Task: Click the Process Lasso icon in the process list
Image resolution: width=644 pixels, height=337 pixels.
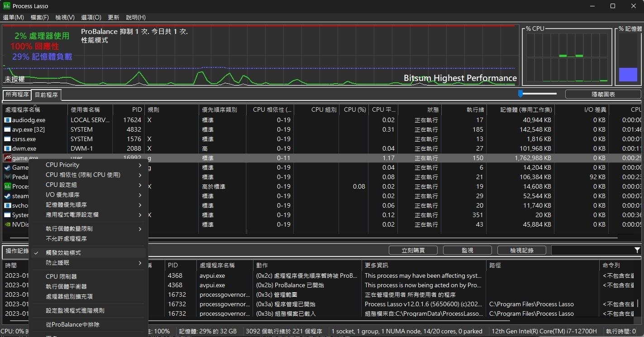Action: [x=7, y=186]
